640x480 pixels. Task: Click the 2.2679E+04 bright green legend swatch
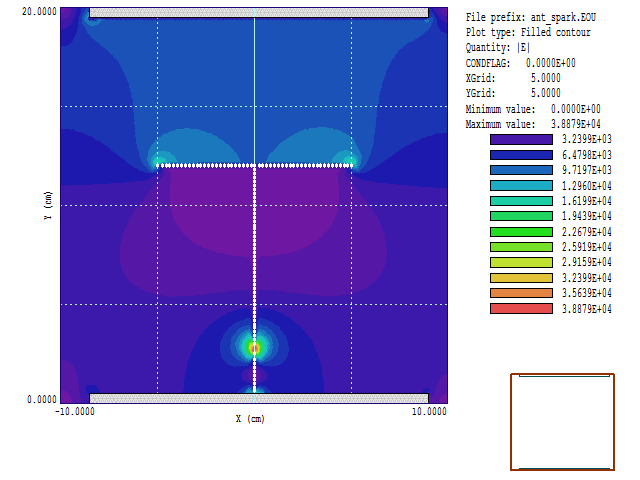[521, 232]
